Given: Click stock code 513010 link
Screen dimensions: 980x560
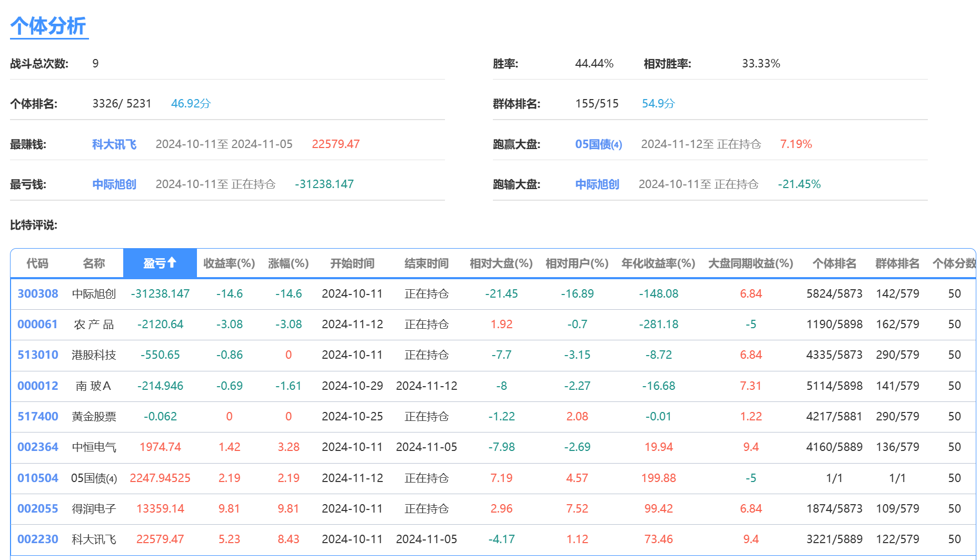Looking at the screenshot, I should [x=37, y=355].
